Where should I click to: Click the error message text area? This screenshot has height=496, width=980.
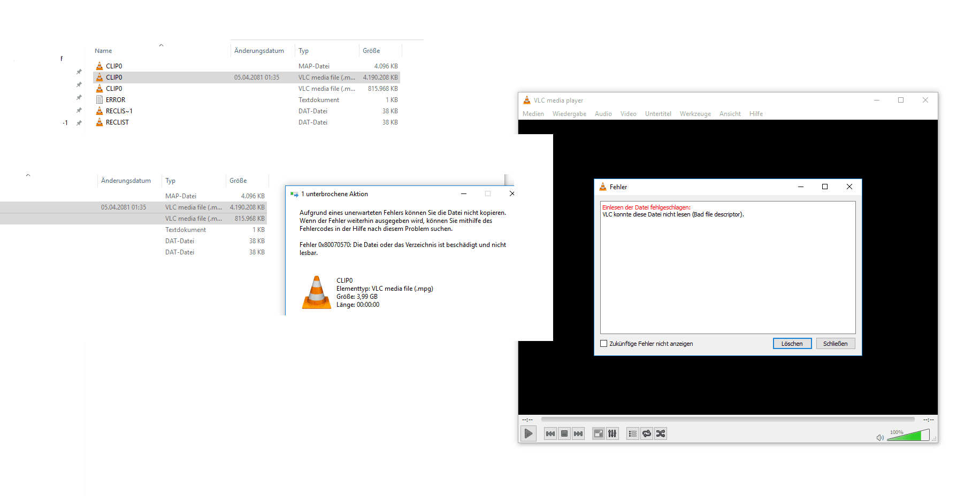(728, 267)
